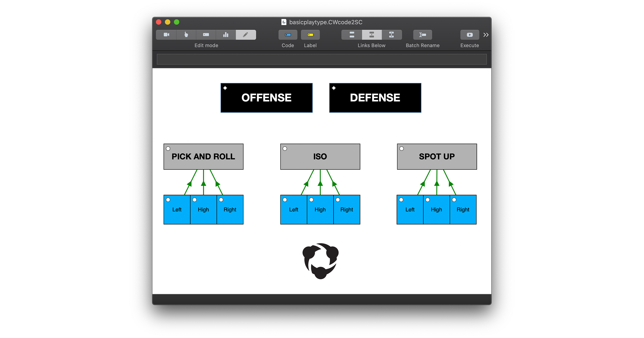This screenshot has height=338, width=644.
Task: Expand the toolbar overflow chevron
Action: pyautogui.click(x=486, y=35)
